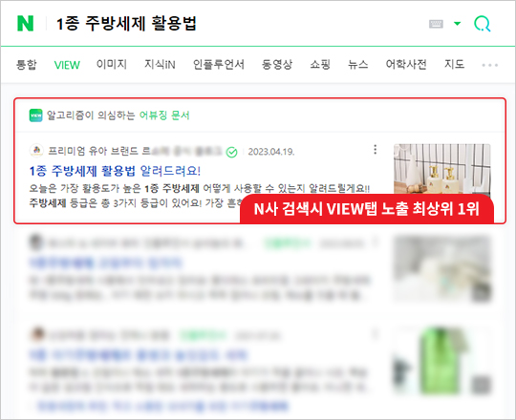Screen dimensions: 516x420
Task: Open the 1종 주방세제 활용법 알려드려요! link
Action: [115, 171]
